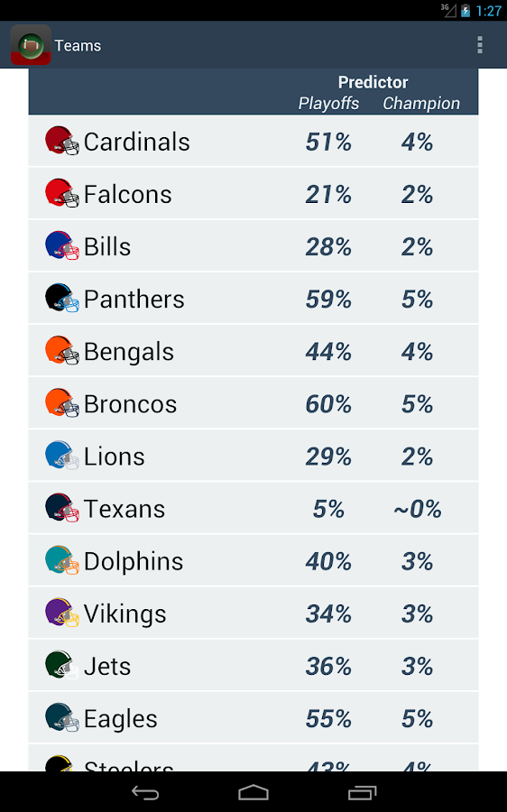The image size is (507, 812).
Task: Tap the Cardinals red helmet icon
Action: tap(61, 141)
